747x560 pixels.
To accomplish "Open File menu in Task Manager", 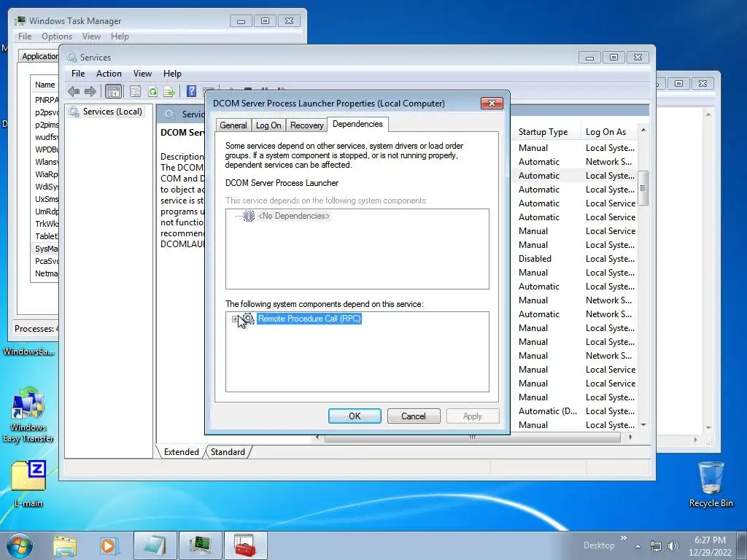I will click(25, 36).
